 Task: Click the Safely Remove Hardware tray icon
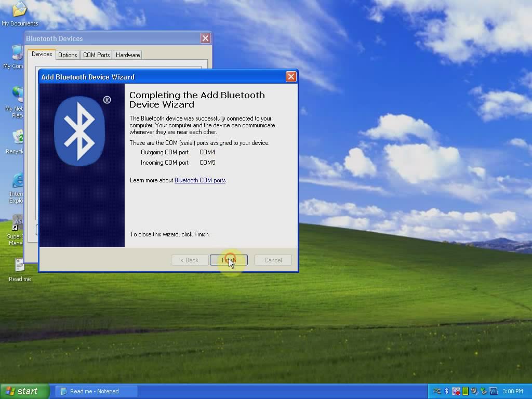pos(483,391)
